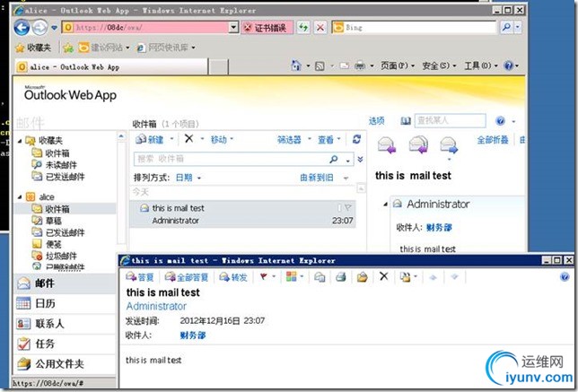
Task: Toggle sort order 由新到旧
Action: (x=317, y=178)
